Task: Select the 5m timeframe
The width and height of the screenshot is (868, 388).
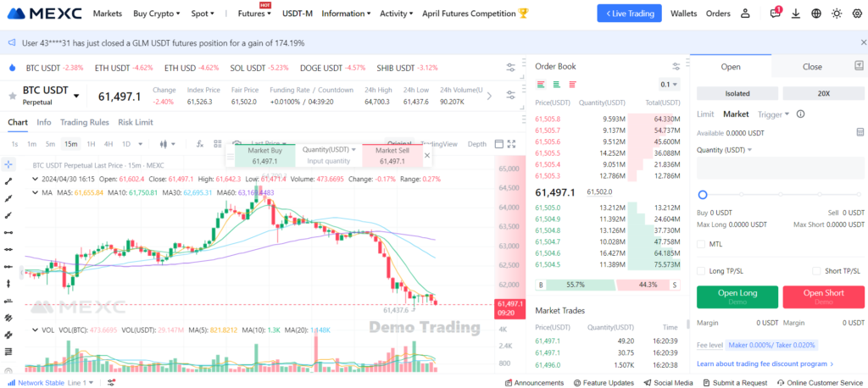Action: coord(50,144)
